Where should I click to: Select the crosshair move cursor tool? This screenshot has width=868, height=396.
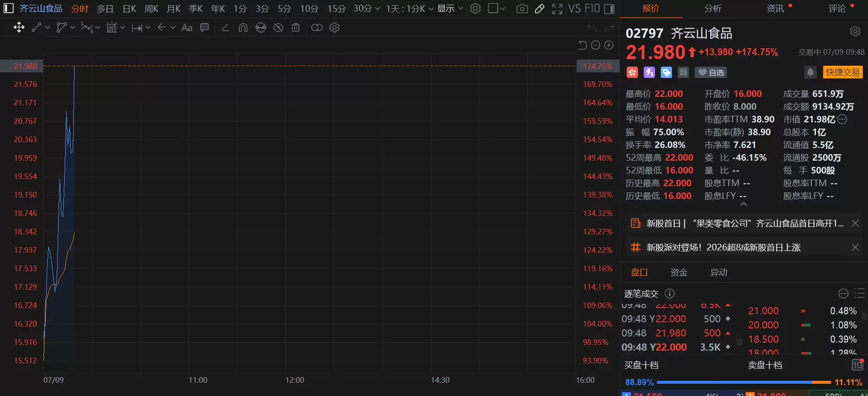(19, 27)
